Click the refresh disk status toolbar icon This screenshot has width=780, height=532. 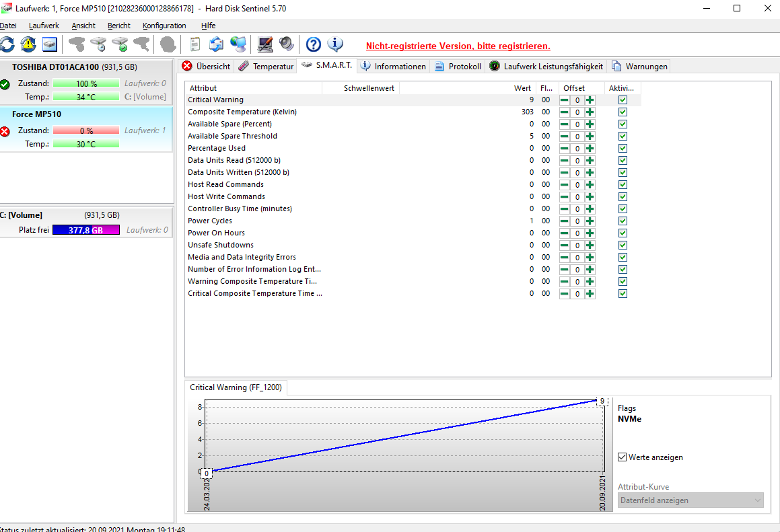tap(7, 44)
